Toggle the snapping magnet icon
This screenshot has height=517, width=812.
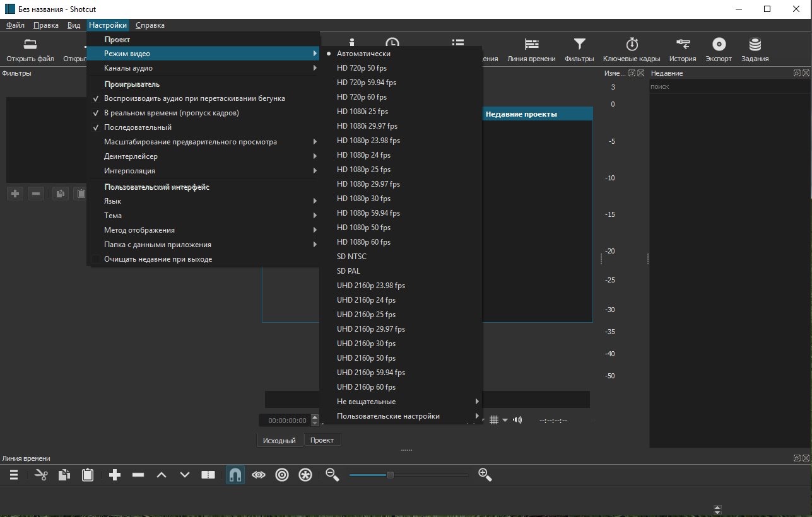(235, 475)
